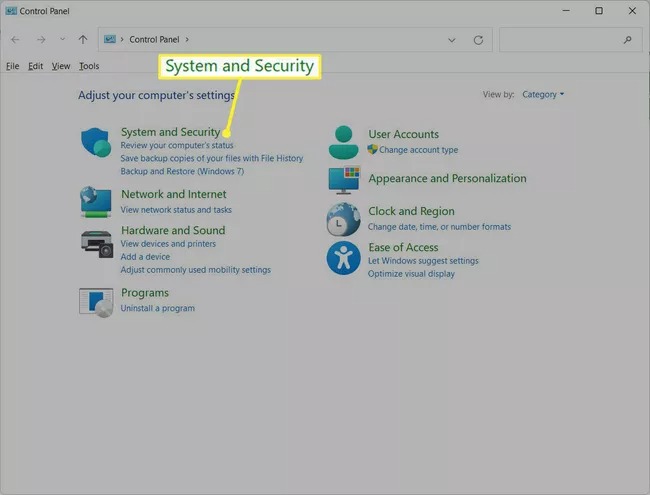Open Adjust commonly used mobility settings
650x495 pixels.
click(x=196, y=269)
